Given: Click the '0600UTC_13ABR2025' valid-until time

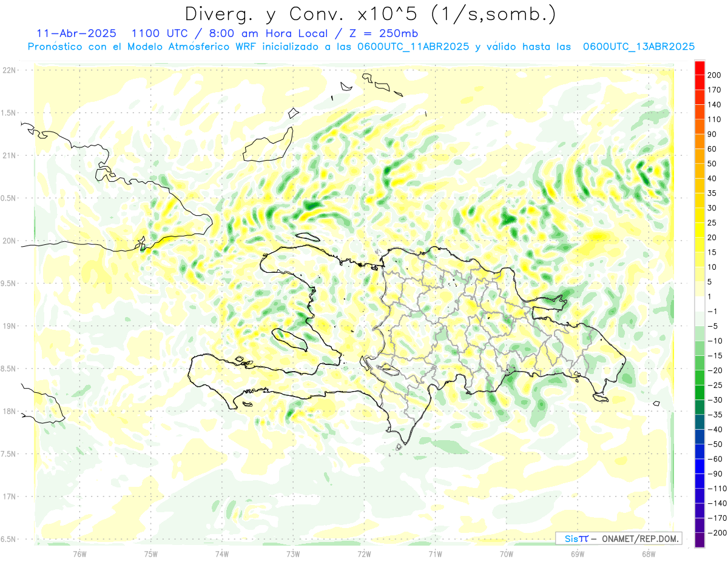Looking at the screenshot, I should coord(638,47).
